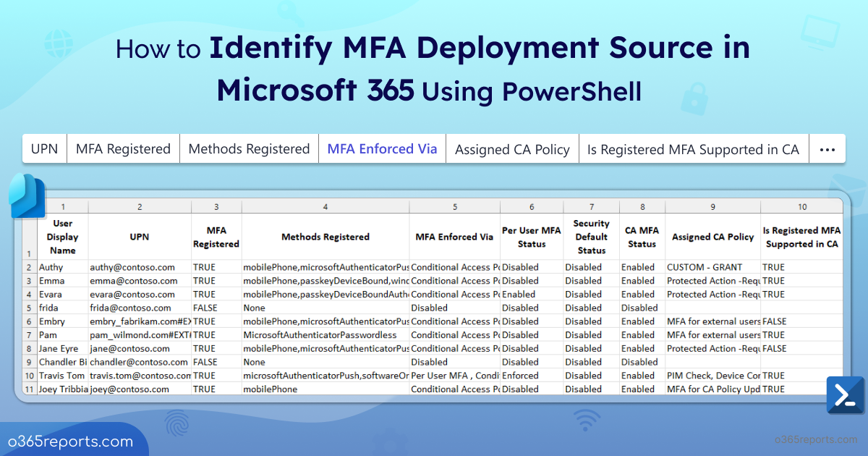Open the Methods Registered tab
868x456 pixels.
coord(249,150)
